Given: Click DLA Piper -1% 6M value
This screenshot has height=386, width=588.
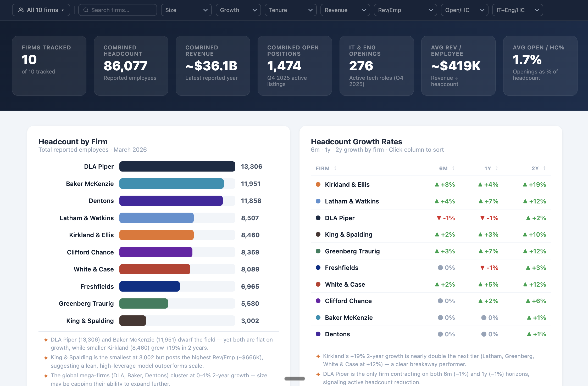Looking at the screenshot, I should coord(446,218).
